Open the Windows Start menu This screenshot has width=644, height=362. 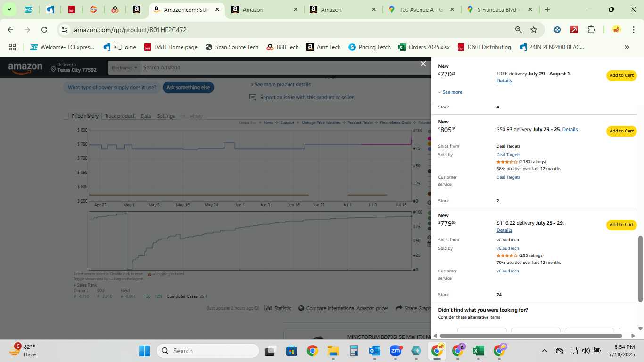tap(144, 351)
